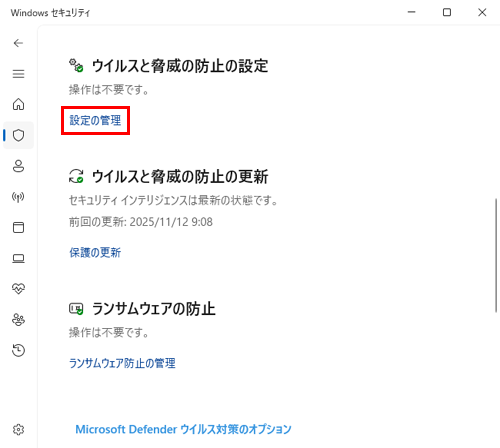The height and width of the screenshot is (448, 500).
Task: Open App & browser control window icon
Action: coord(18,227)
